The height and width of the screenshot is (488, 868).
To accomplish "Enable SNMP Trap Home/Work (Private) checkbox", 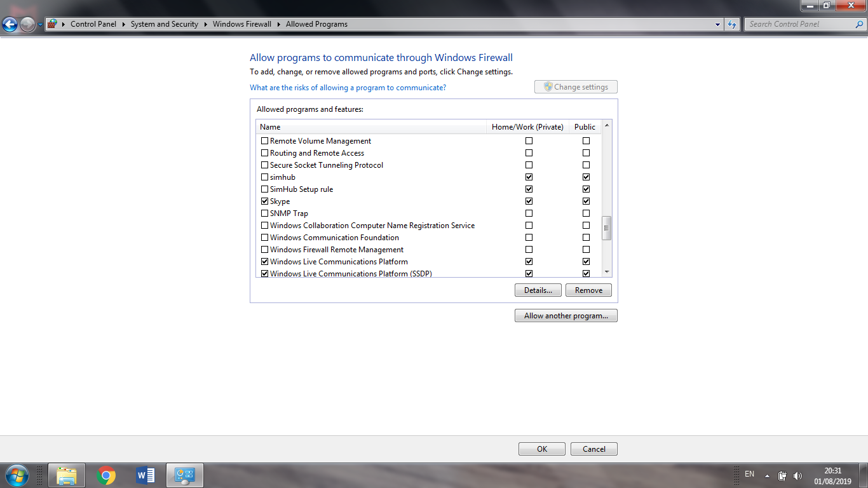I will coord(529,213).
